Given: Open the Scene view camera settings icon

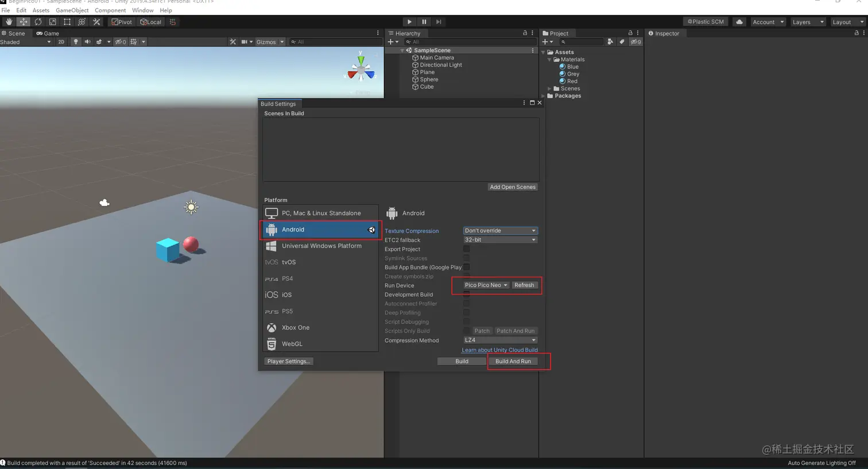Looking at the screenshot, I should pyautogui.click(x=245, y=42).
